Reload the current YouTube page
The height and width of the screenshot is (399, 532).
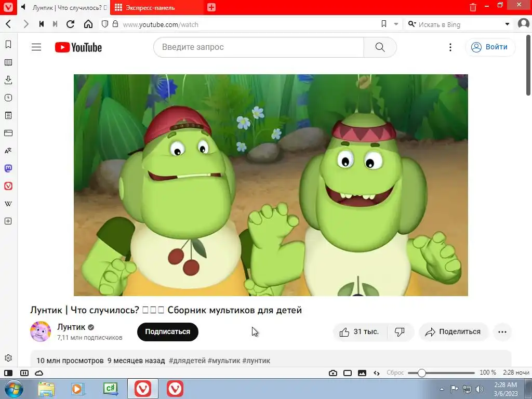point(70,24)
